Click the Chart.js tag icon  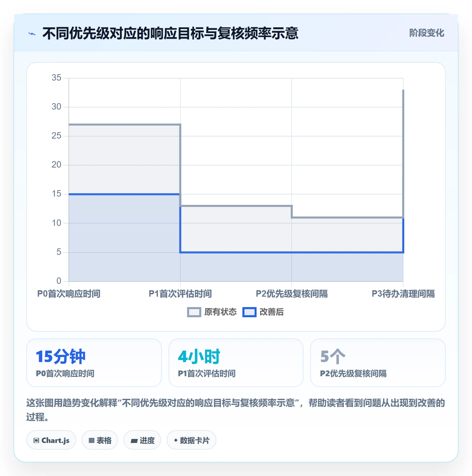[36, 441]
